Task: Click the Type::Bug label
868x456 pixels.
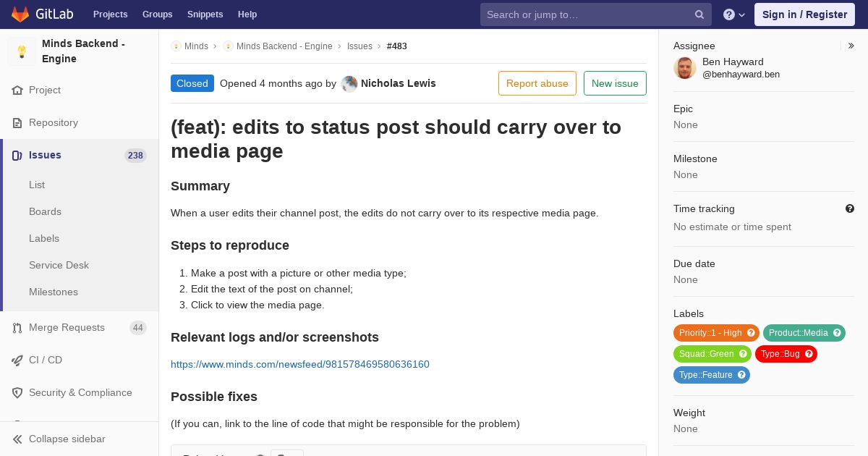Action: click(780, 354)
